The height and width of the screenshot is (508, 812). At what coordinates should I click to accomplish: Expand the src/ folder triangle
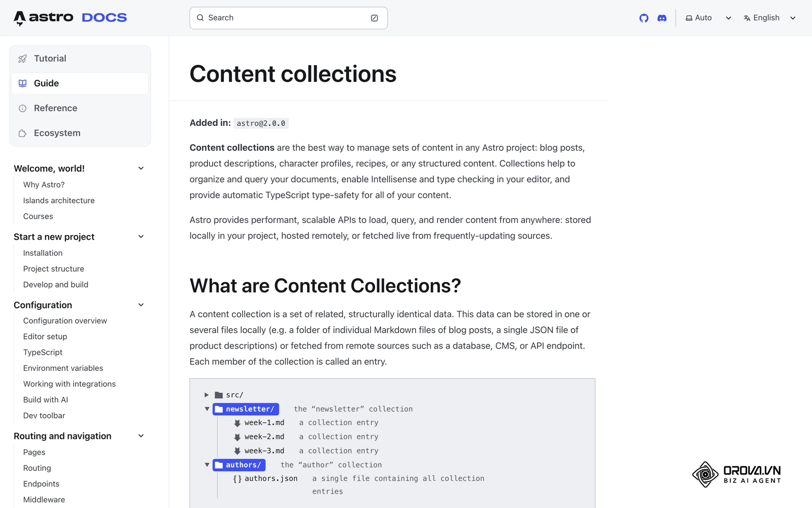coord(207,395)
